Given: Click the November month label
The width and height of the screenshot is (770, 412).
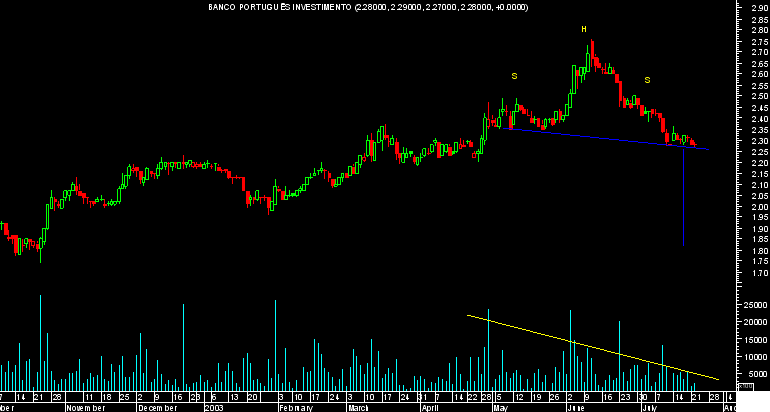Looking at the screenshot, I should pyautogui.click(x=85, y=408).
